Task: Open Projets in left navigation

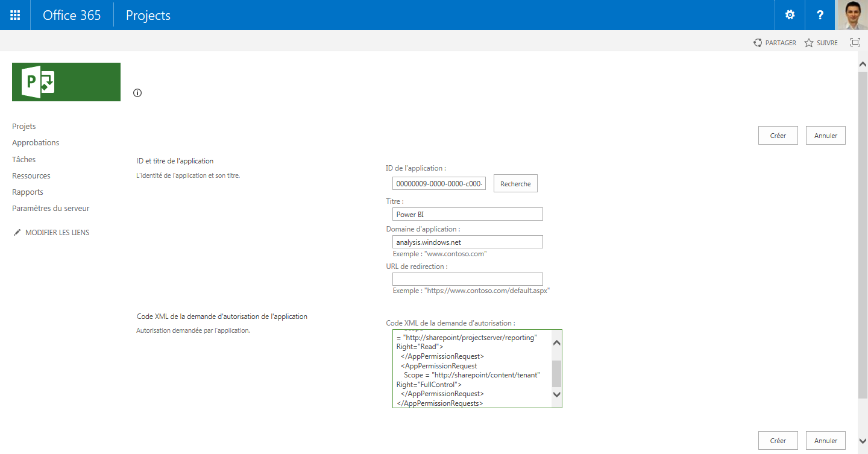Action: click(x=24, y=127)
